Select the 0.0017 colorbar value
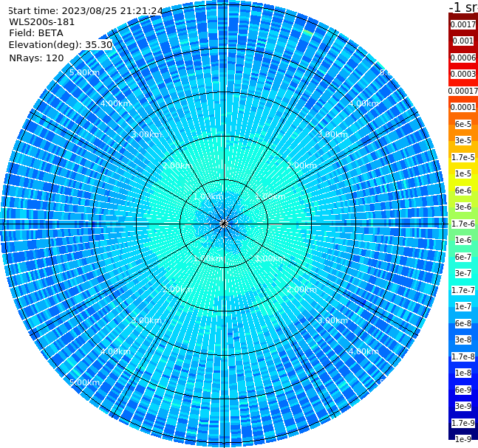The image size is (478, 448). click(x=463, y=24)
